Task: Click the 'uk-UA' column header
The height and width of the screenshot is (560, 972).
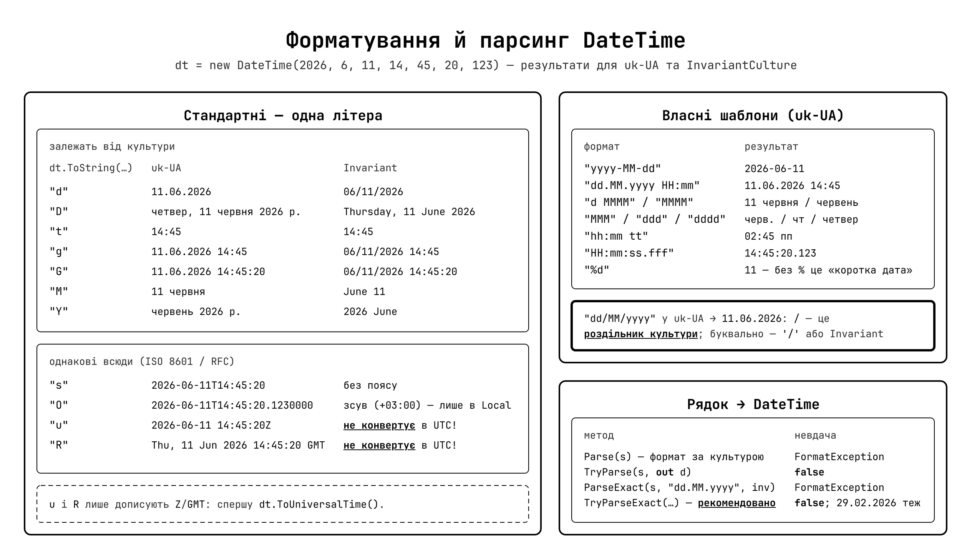Action: click(166, 168)
